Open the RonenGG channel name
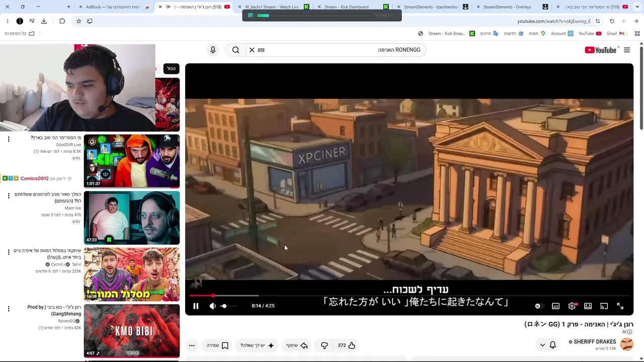This screenshot has height=362, width=644. tap(66, 321)
